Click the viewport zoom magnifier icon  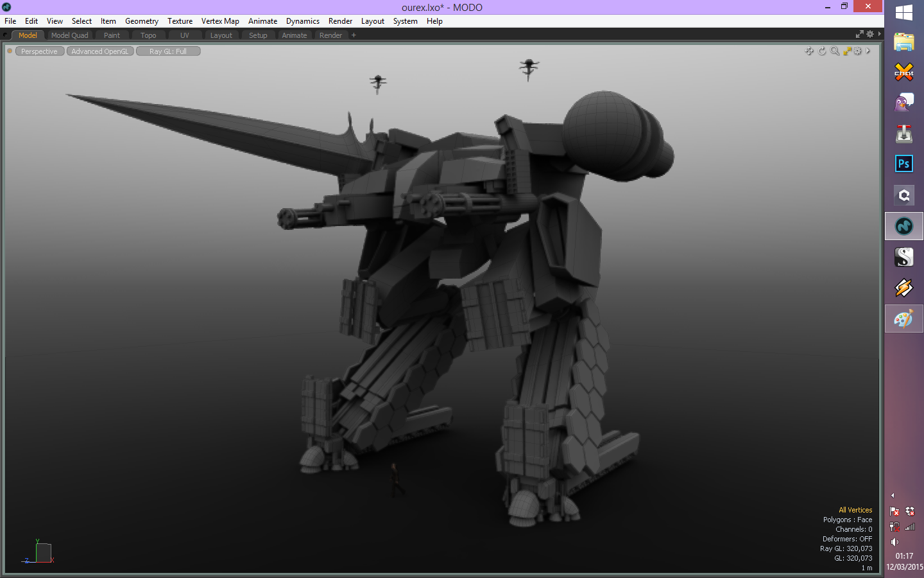834,51
